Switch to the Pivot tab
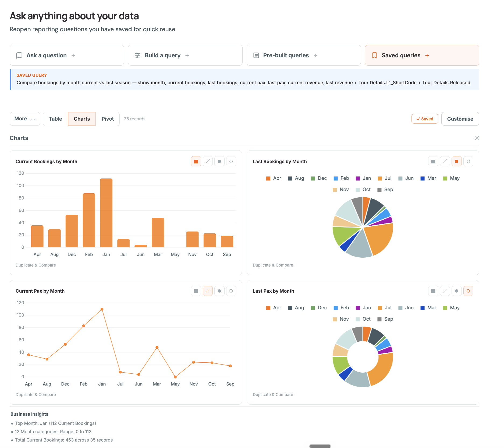Image resolution: width=504 pixels, height=448 pixels. pos(108,119)
